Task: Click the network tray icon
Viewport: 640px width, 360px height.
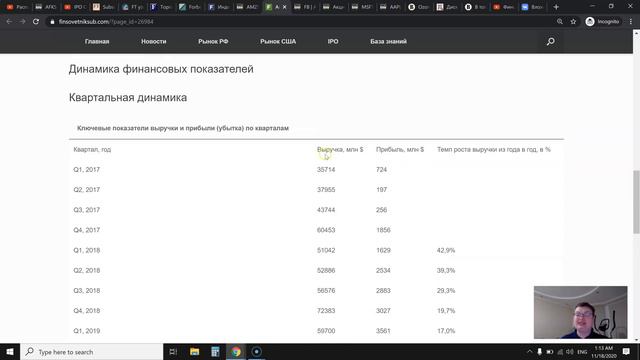Action: pos(560,351)
